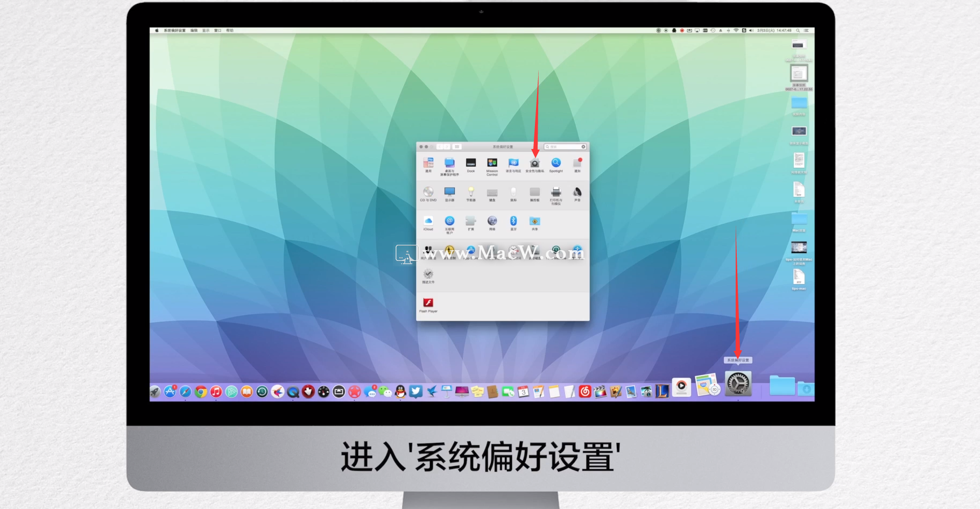Image resolution: width=980 pixels, height=509 pixels.
Task: Open Final Cut Pro clapperboard in Dock
Action: 600,392
